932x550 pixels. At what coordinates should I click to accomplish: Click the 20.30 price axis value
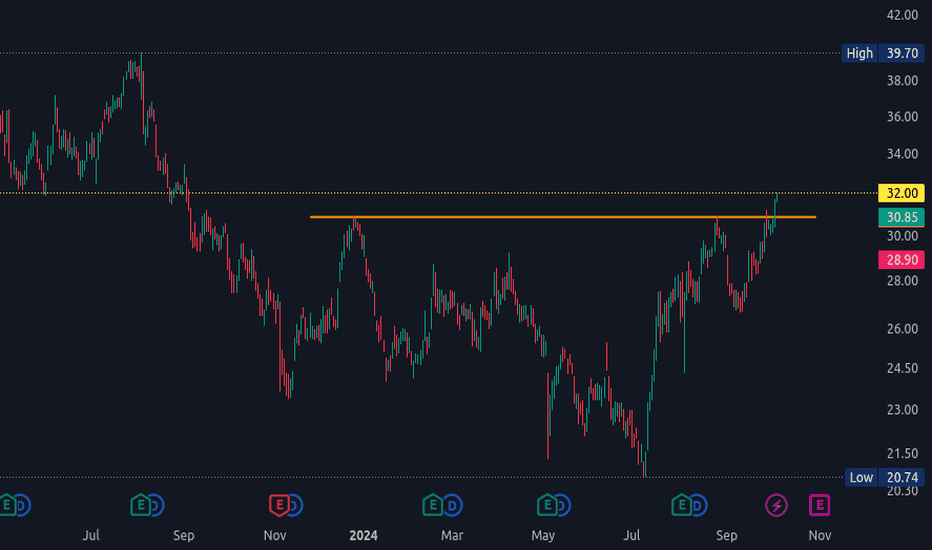click(x=902, y=492)
